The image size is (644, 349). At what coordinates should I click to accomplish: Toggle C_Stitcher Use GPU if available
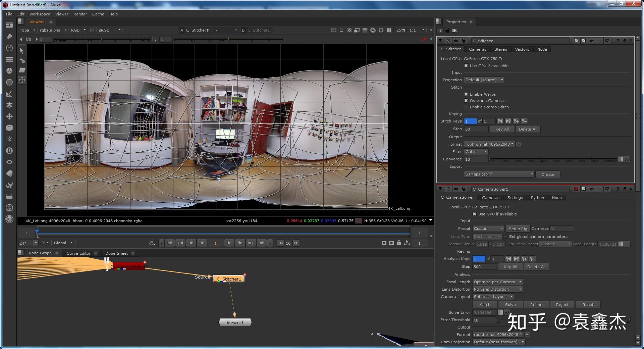[466, 66]
